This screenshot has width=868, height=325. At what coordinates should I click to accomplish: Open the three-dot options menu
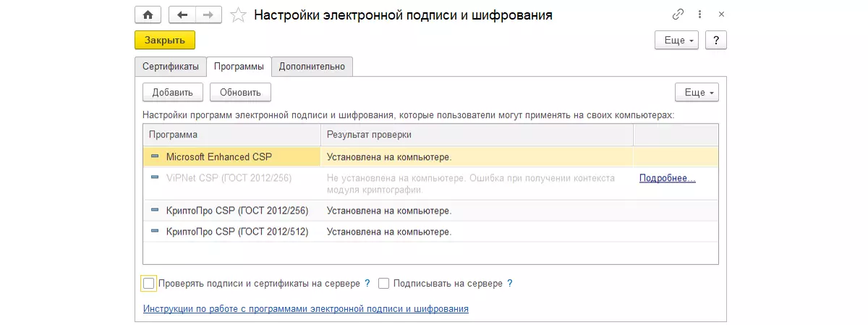tap(699, 14)
